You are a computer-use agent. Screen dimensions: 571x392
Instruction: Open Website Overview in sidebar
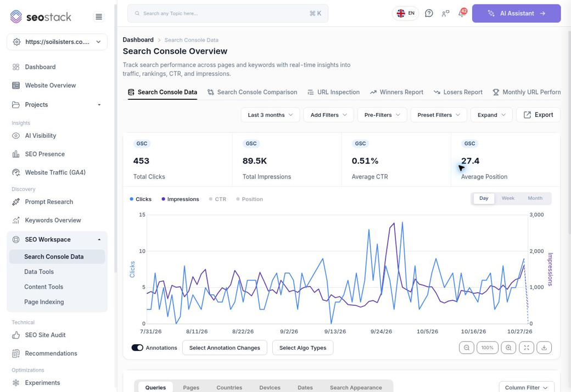pyautogui.click(x=51, y=85)
